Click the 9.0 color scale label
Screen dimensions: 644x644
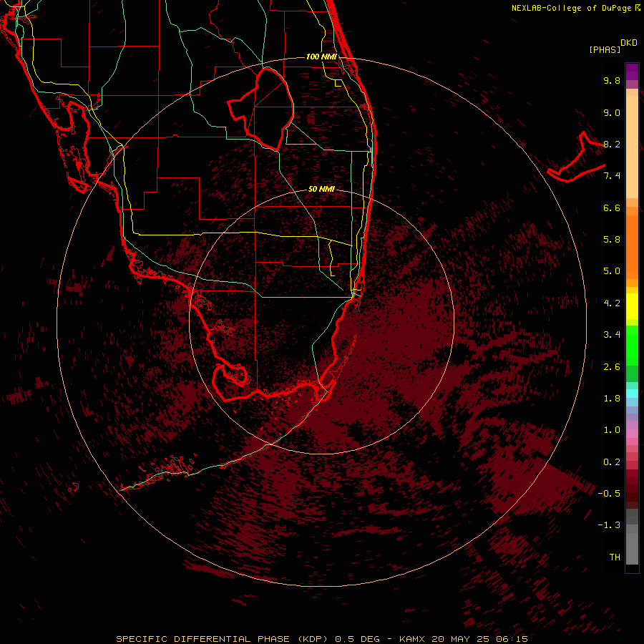[612, 112]
